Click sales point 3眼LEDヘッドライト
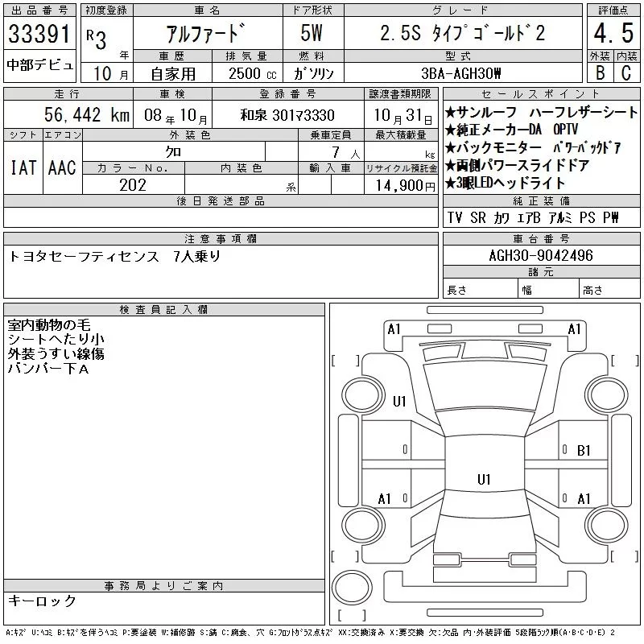 tap(506, 183)
